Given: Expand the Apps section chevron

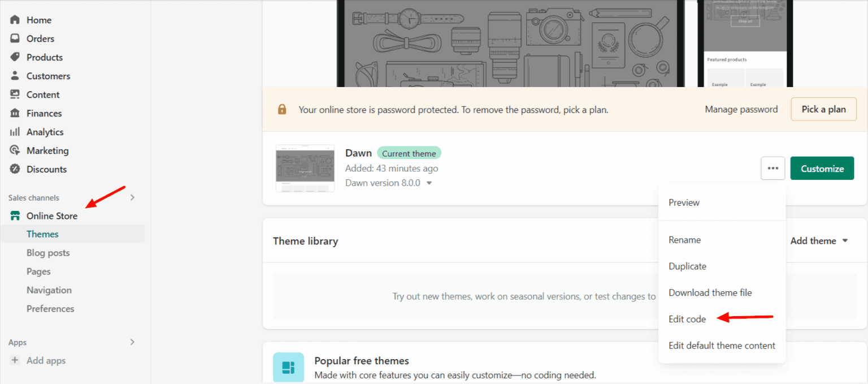Looking at the screenshot, I should 132,342.
